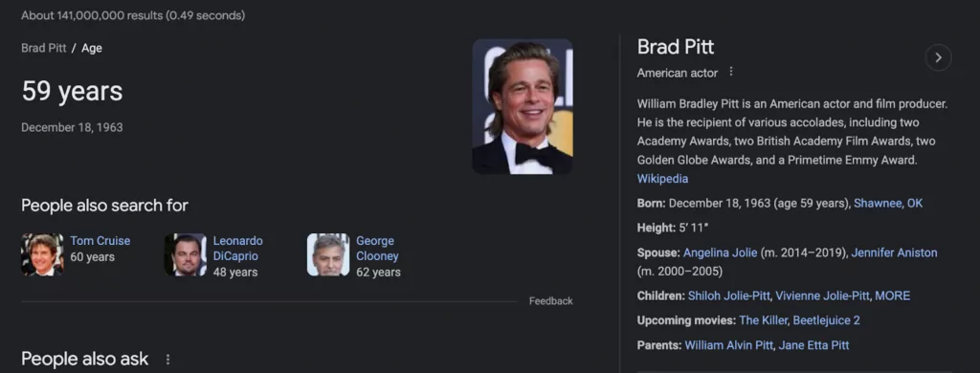
Task: Open the People also ask options menu
Action: (167, 360)
